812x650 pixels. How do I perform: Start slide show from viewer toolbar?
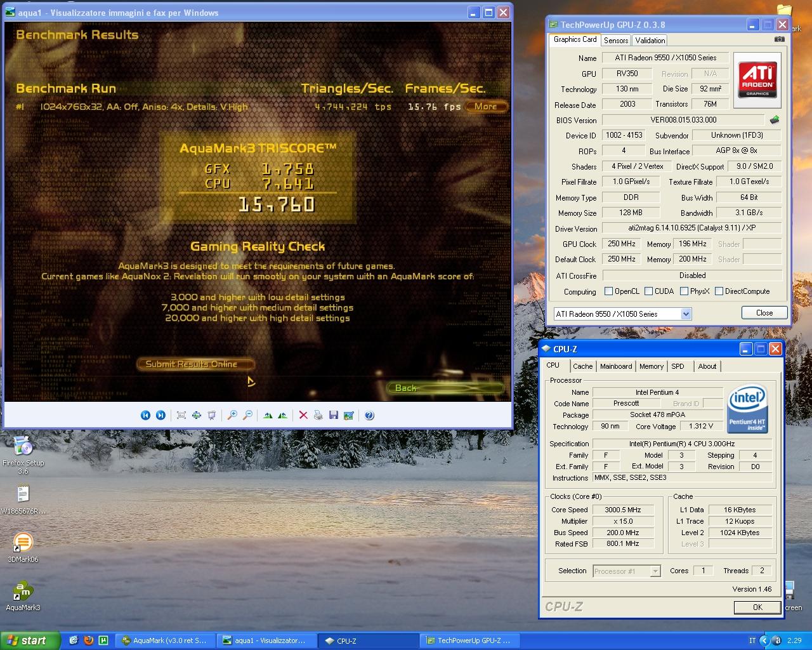[x=212, y=415]
